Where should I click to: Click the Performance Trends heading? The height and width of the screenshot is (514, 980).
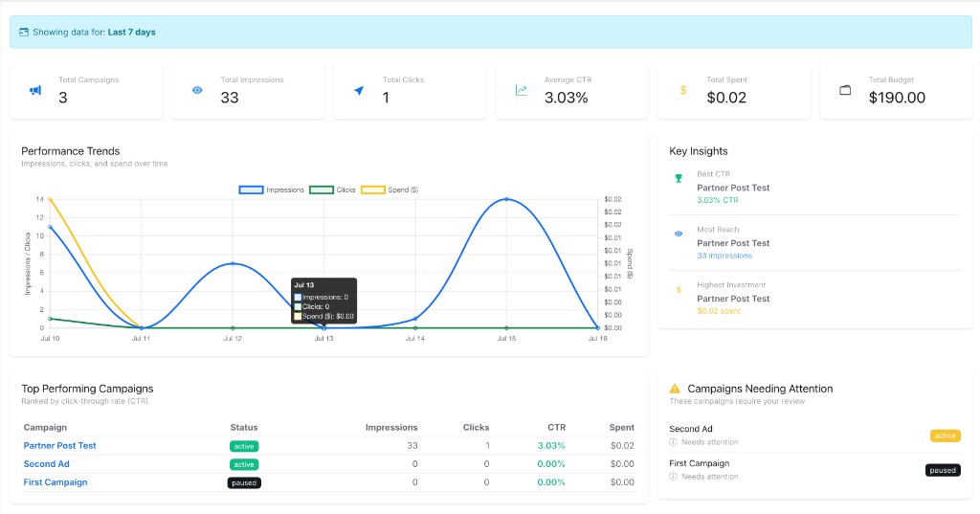coord(71,151)
